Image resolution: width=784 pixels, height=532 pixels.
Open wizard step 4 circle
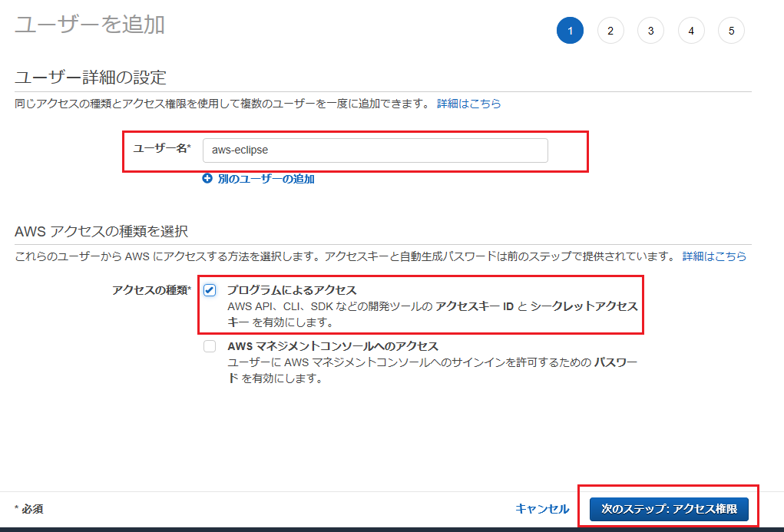(x=691, y=31)
